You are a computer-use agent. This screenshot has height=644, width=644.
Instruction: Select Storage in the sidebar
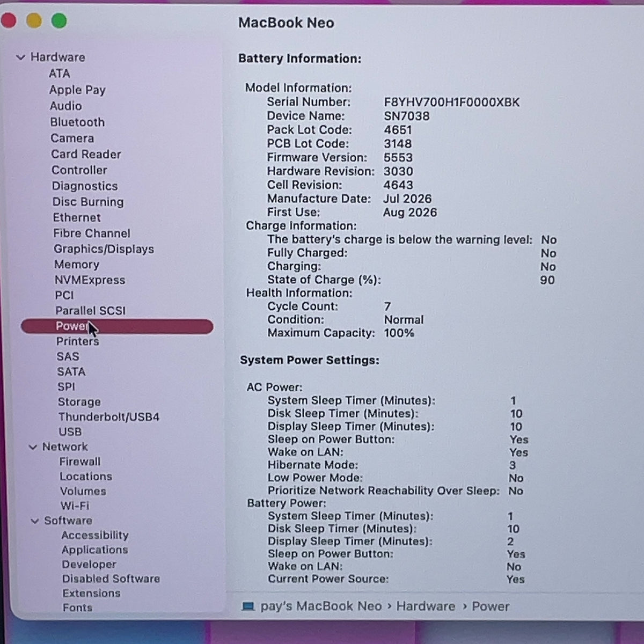(79, 402)
